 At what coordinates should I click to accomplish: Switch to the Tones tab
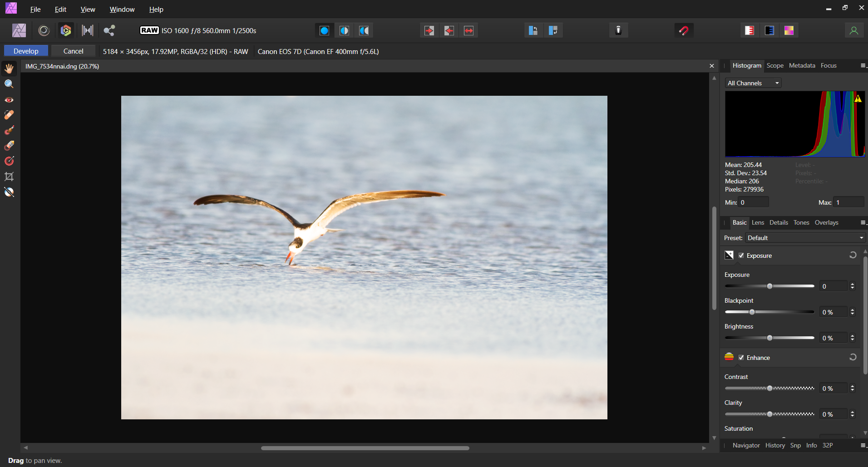tap(801, 222)
